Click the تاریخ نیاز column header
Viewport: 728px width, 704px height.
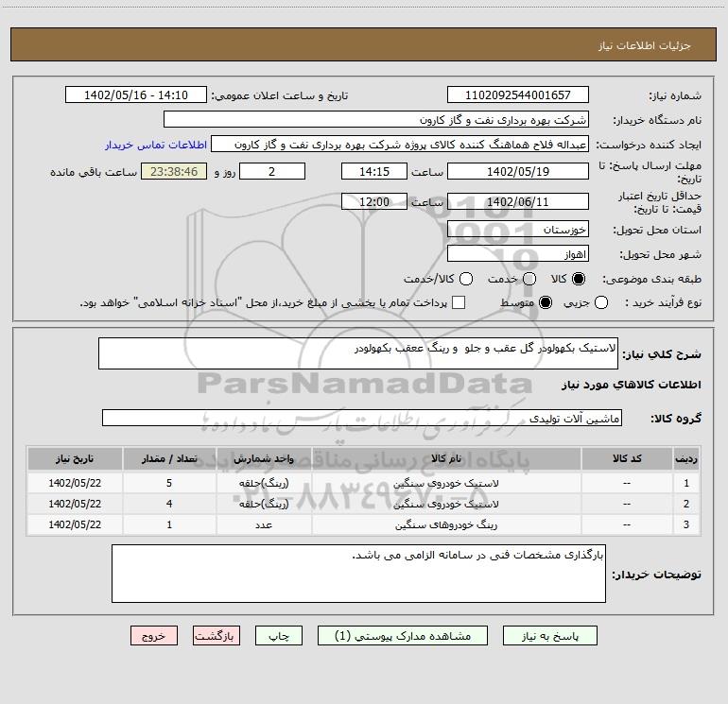[75, 458]
